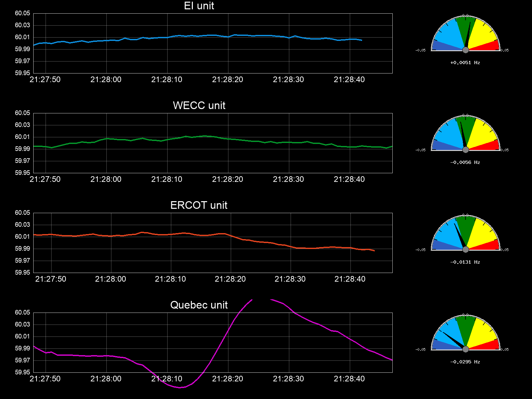Screen dimensions: 532x399
Task: Click the '-0.05' label on Quebec gauge
Action: pos(421,349)
